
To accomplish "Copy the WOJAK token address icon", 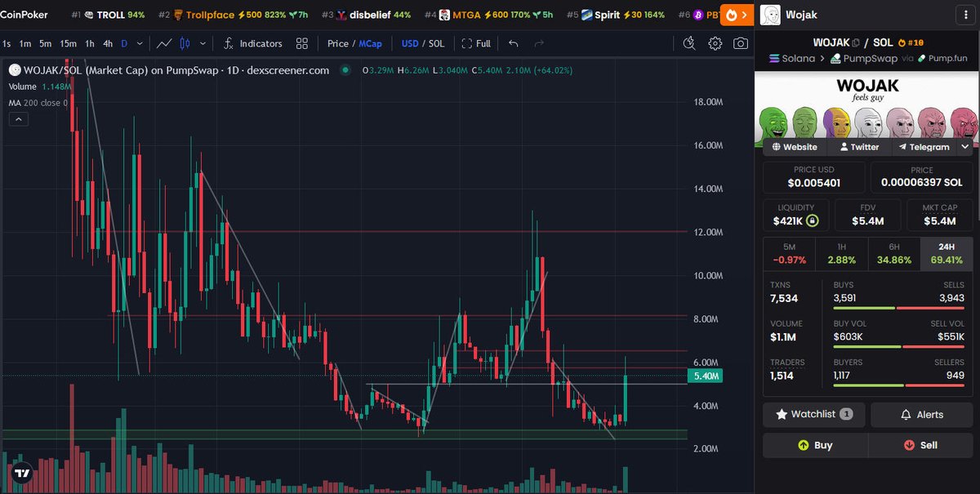I will pos(856,42).
